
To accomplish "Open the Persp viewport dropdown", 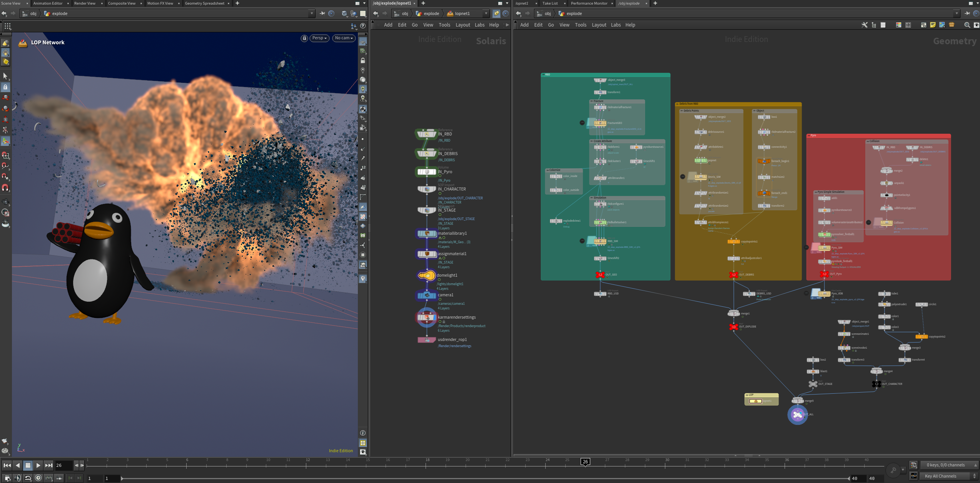I will [x=319, y=38].
